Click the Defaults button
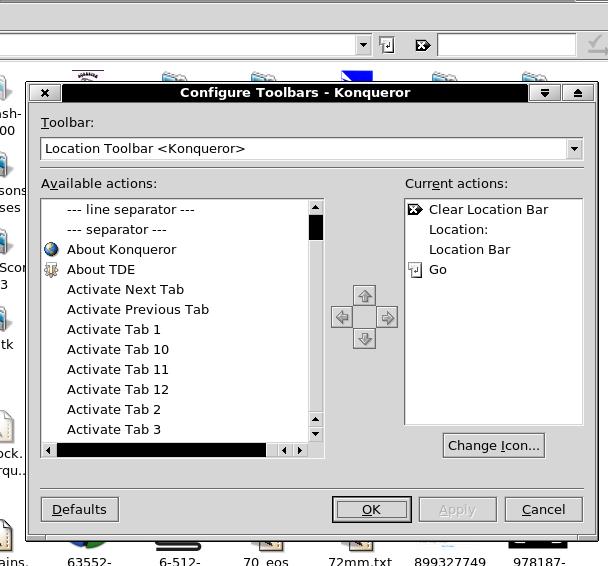Screen dimensions: 608x566 79,509
